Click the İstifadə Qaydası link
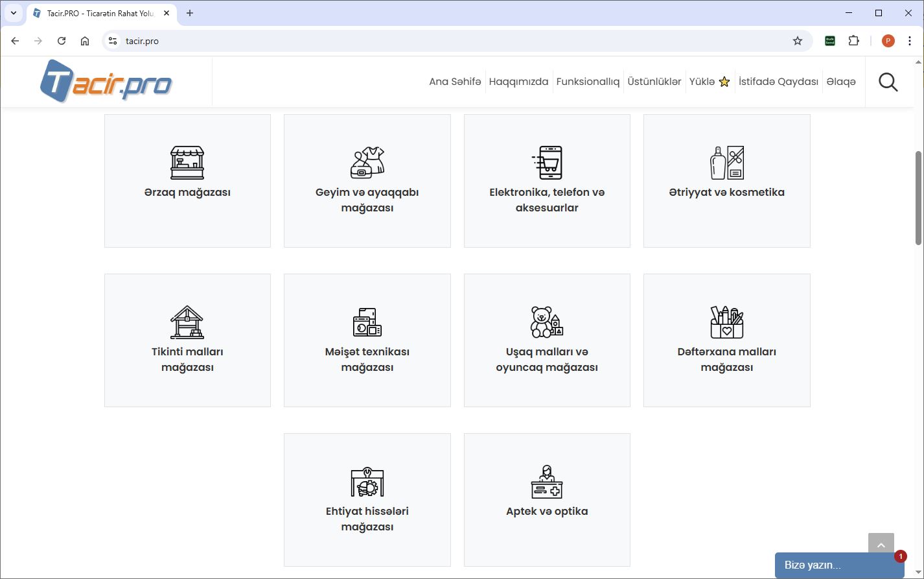Screen dimensions: 924x579 coord(778,82)
